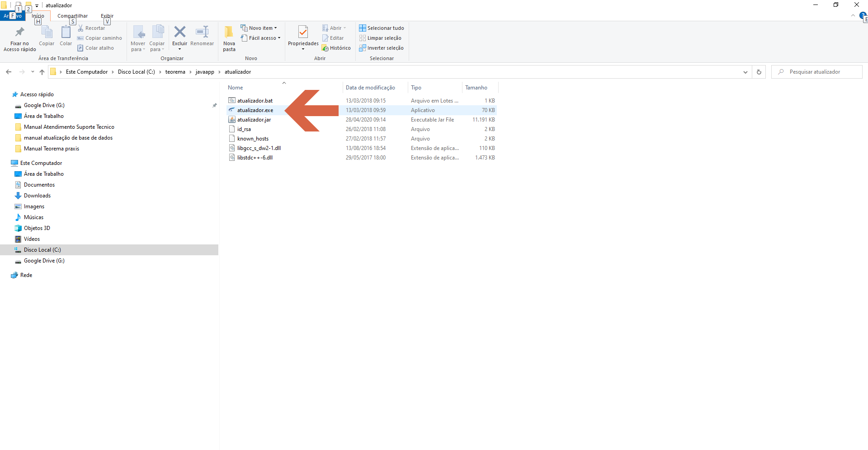Sort by Tamanho column header
The image size is (868, 450).
click(x=476, y=88)
